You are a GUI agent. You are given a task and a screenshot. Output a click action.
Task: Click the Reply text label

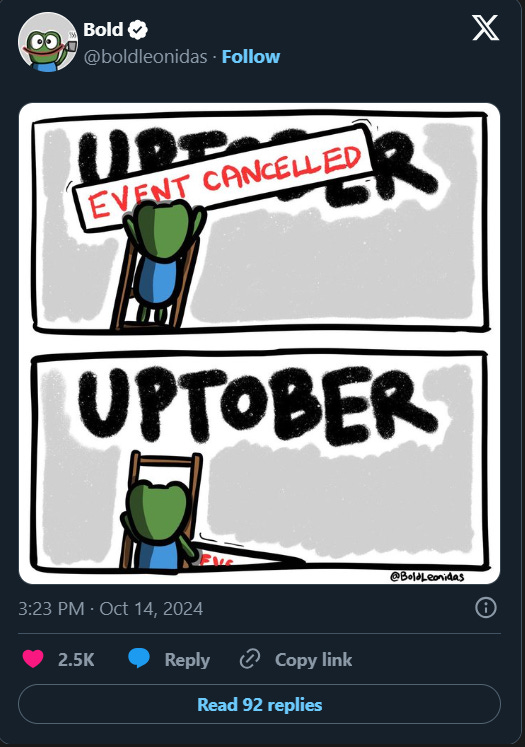coord(187,659)
